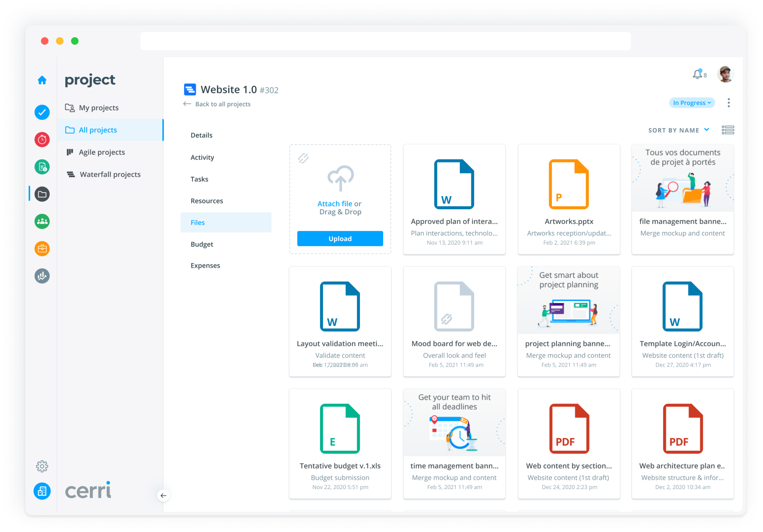The image size is (763, 532).
Task: Select Agile projects in sidebar
Action: [102, 152]
